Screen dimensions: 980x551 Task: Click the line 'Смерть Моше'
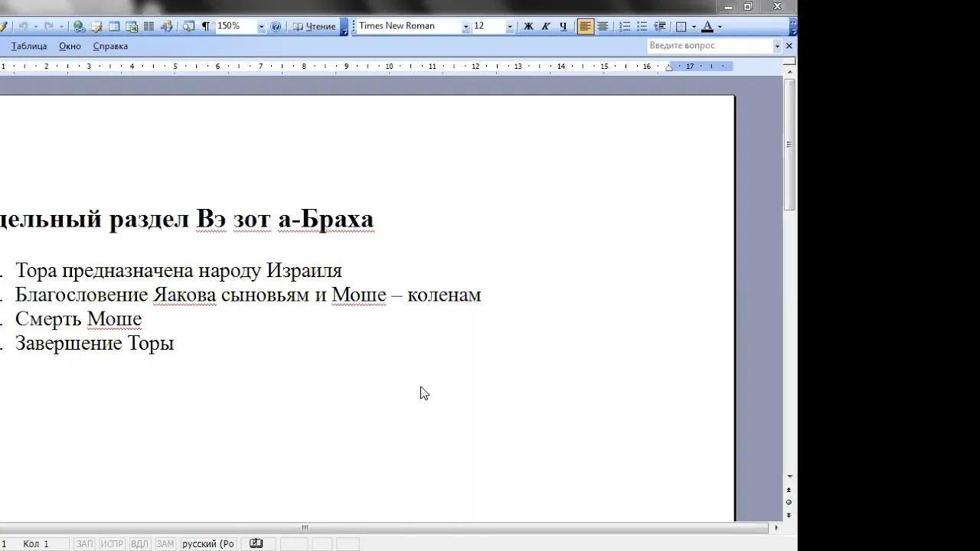coord(78,319)
